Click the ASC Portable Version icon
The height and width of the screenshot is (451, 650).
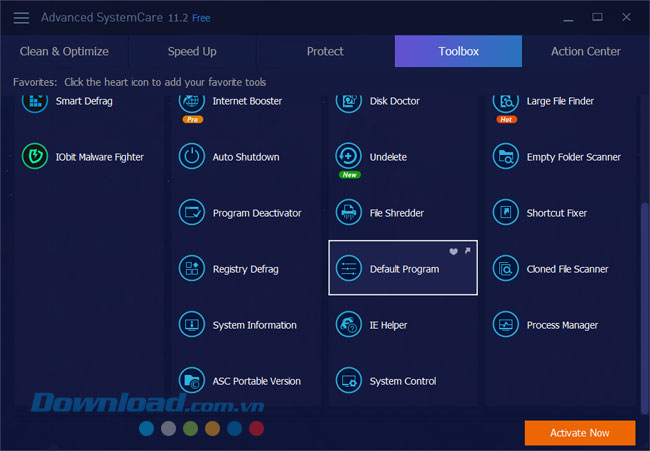tap(192, 380)
